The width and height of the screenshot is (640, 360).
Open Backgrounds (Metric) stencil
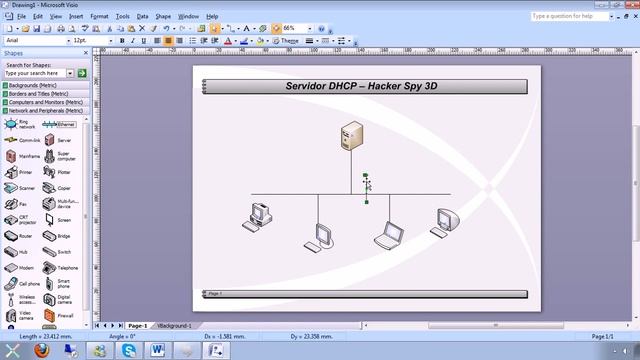(x=46, y=85)
